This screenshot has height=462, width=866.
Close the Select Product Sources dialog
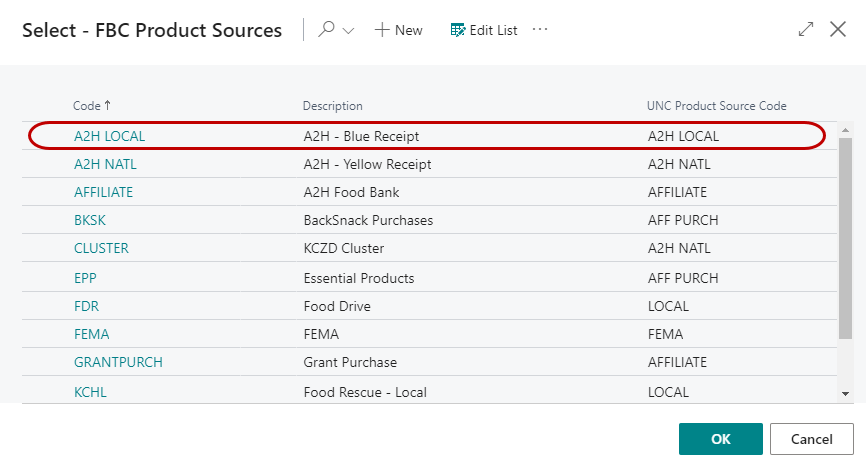pos(838,30)
